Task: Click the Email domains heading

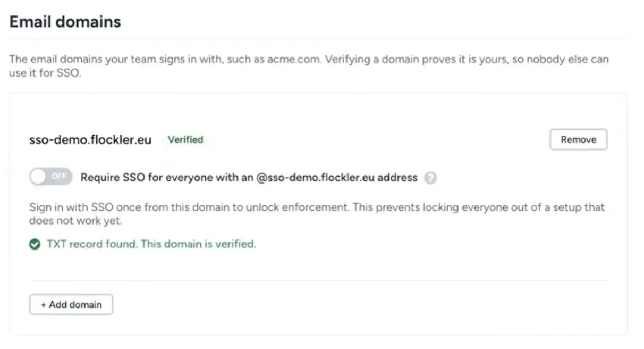Action: pyautogui.click(x=65, y=22)
